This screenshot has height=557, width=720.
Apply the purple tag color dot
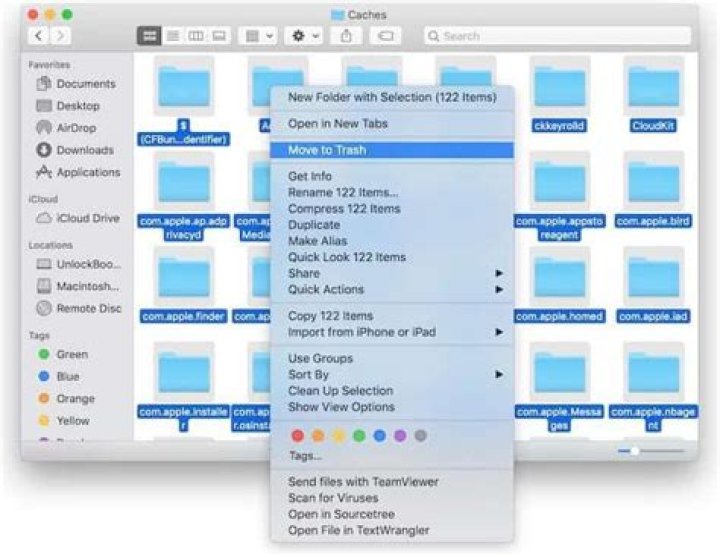pos(400,435)
